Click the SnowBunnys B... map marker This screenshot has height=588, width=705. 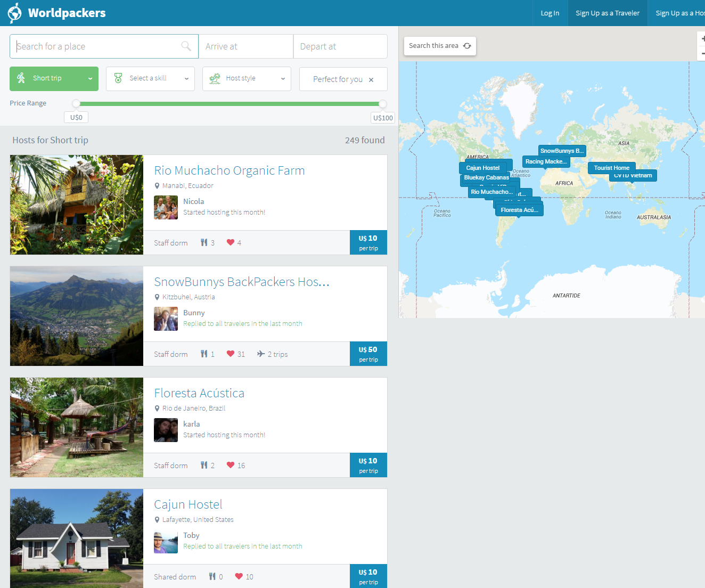coord(562,151)
